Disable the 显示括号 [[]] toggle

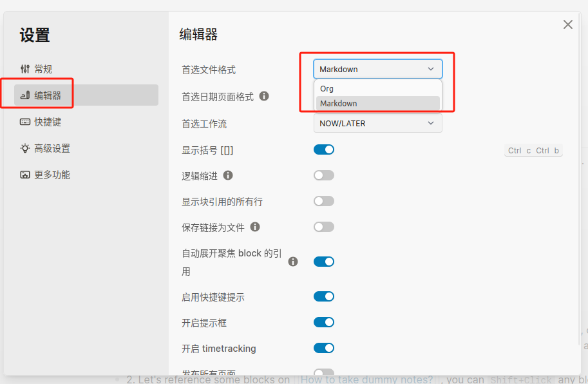coord(324,149)
